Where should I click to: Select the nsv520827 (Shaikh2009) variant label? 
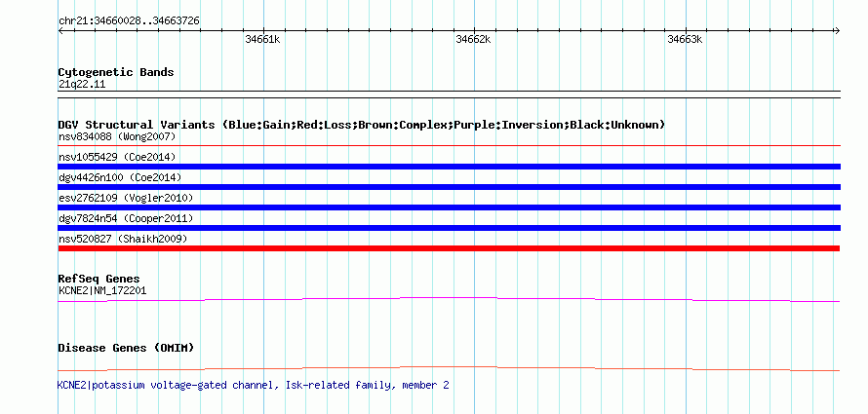(123, 239)
